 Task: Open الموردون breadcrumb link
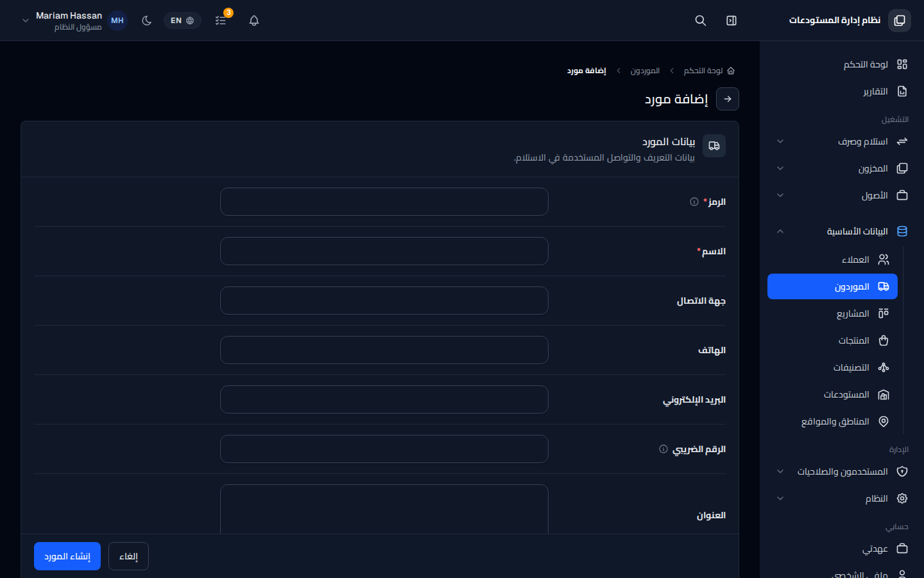pos(645,71)
